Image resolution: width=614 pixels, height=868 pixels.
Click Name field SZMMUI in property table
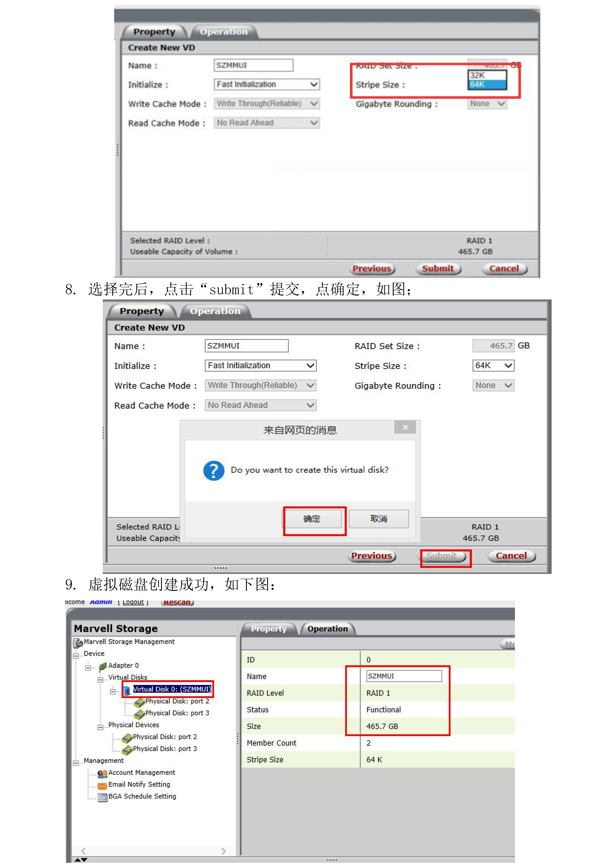point(404,676)
